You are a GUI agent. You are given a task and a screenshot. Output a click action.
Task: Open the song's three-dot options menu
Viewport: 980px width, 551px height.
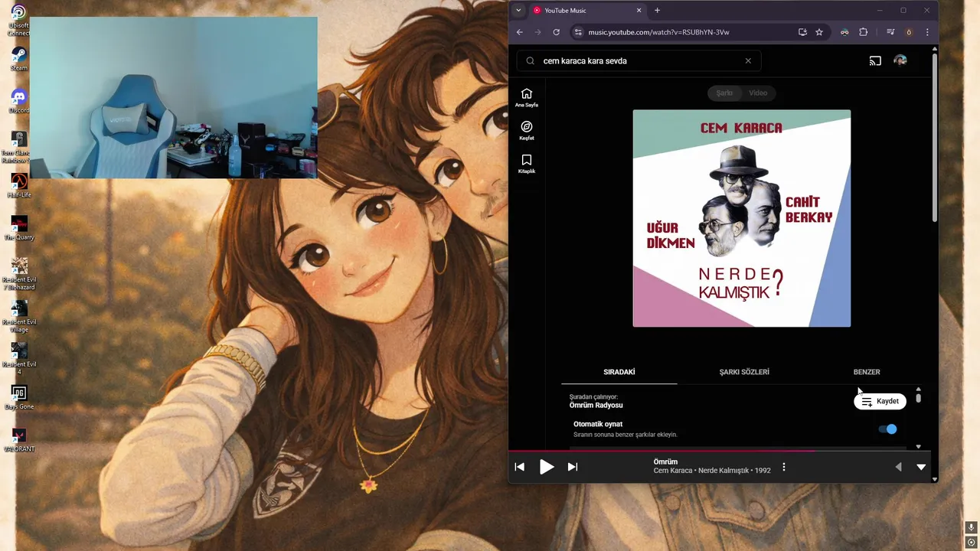click(783, 467)
